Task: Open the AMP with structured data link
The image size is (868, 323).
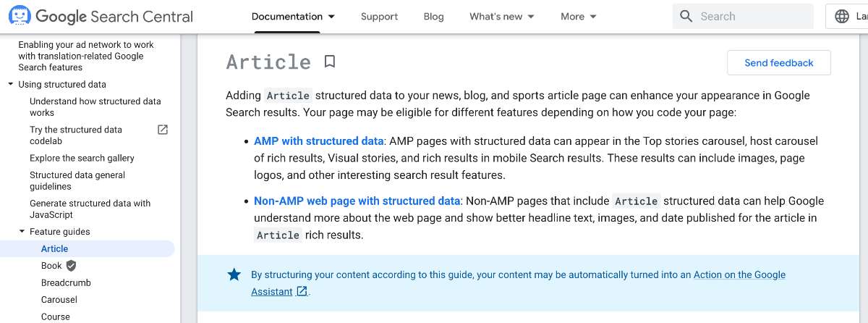Action: tap(319, 140)
